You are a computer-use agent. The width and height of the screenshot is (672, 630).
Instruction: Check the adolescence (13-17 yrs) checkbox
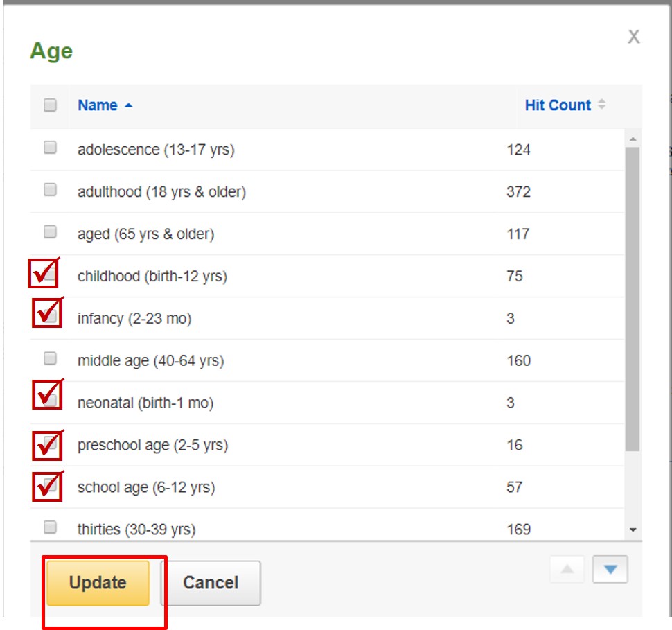point(50,147)
